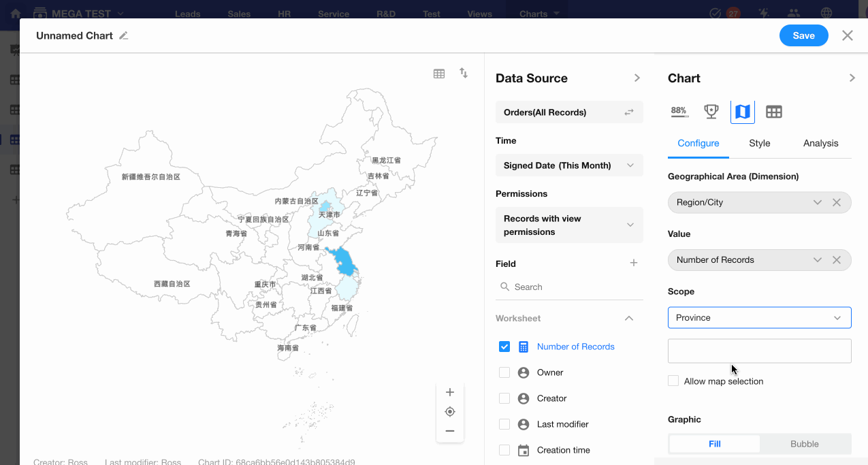Image resolution: width=868 pixels, height=465 pixels.
Task: Switch to the Analysis tab
Action: (x=820, y=143)
